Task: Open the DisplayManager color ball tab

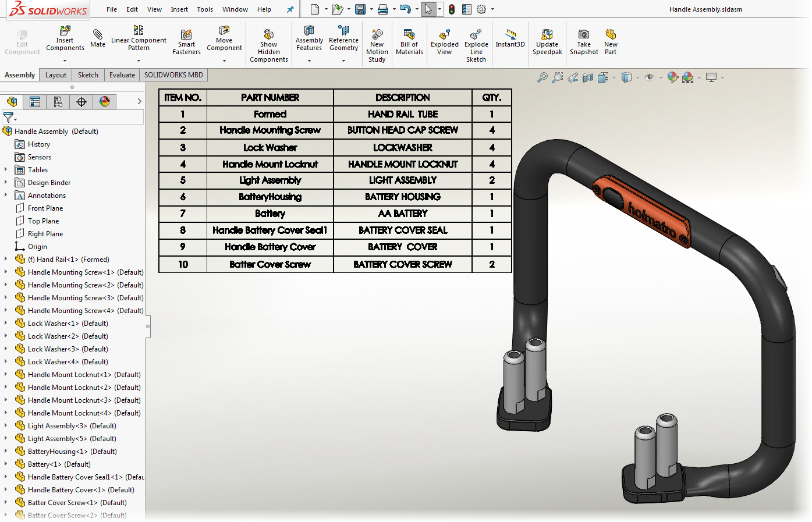Action: pyautogui.click(x=105, y=102)
